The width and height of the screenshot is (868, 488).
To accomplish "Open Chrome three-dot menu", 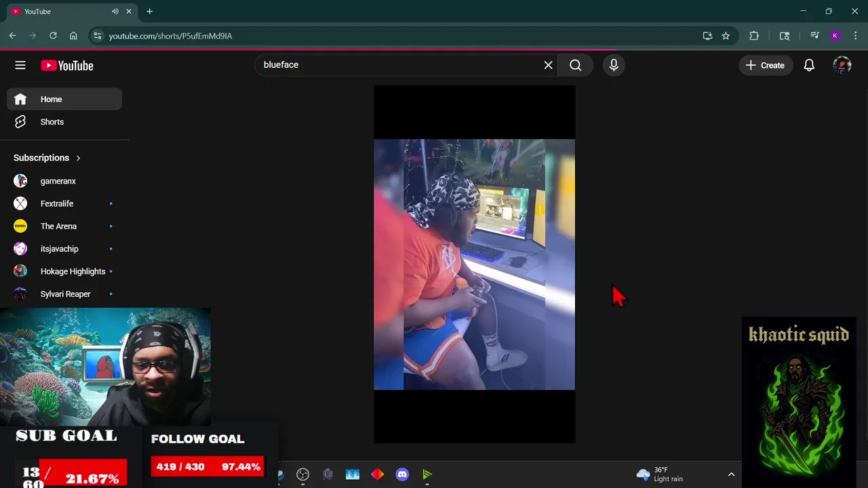I will pyautogui.click(x=856, y=36).
